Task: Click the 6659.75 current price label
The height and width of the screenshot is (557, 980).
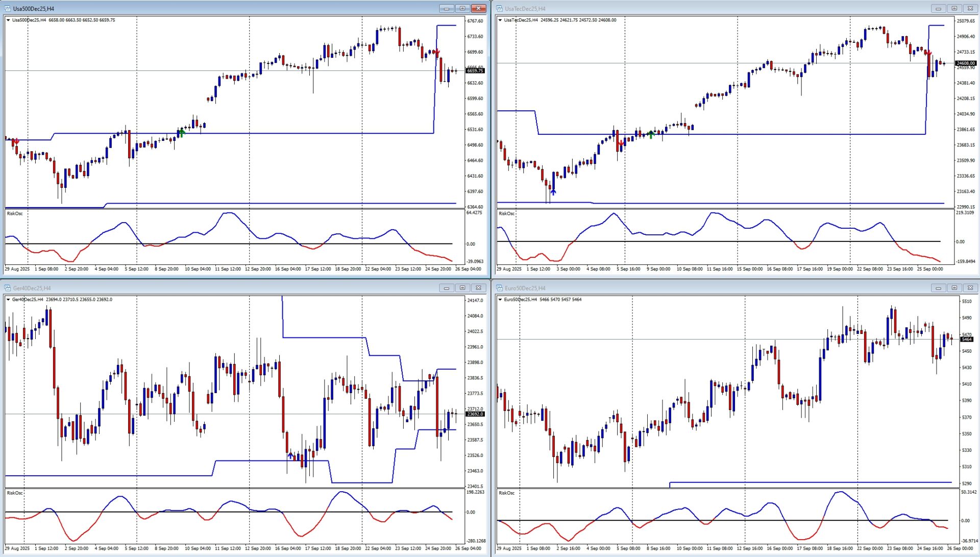Action: pyautogui.click(x=475, y=71)
